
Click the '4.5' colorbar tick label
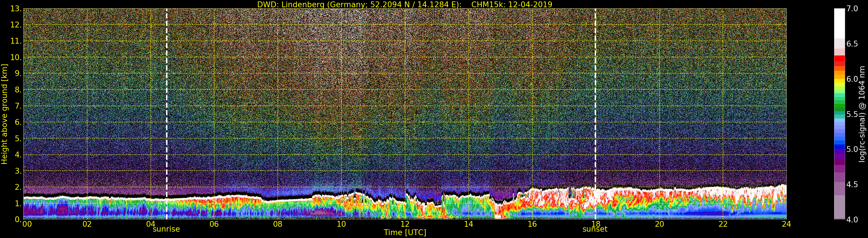[x=852, y=185]
